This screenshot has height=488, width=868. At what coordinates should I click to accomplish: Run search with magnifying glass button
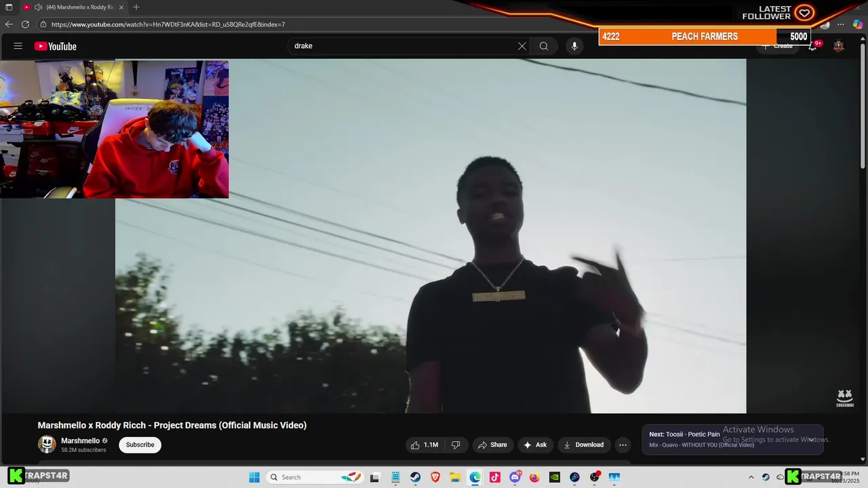543,46
